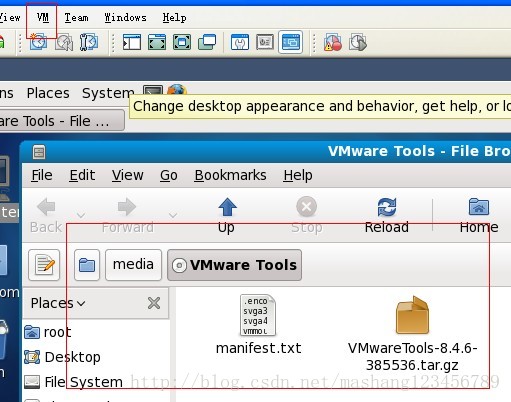
Task: Open the File Browser Help menu
Action: [x=298, y=175]
